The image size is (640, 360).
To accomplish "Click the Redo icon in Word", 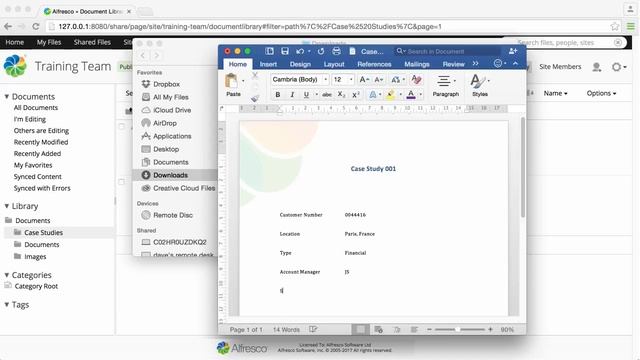I will click(321, 51).
